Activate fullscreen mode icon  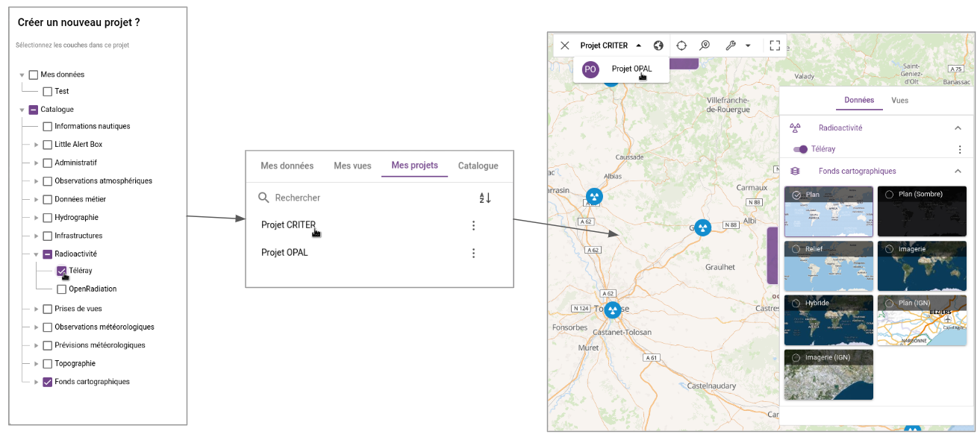(x=775, y=45)
